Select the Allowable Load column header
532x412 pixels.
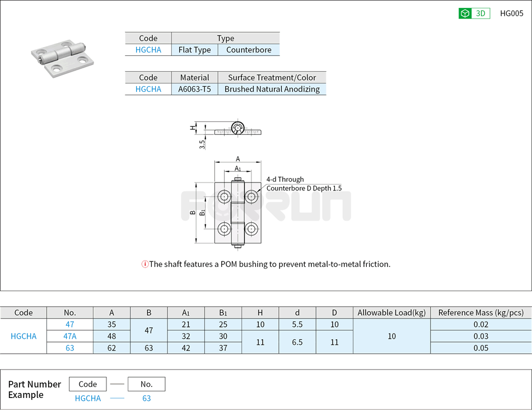[x=391, y=312]
